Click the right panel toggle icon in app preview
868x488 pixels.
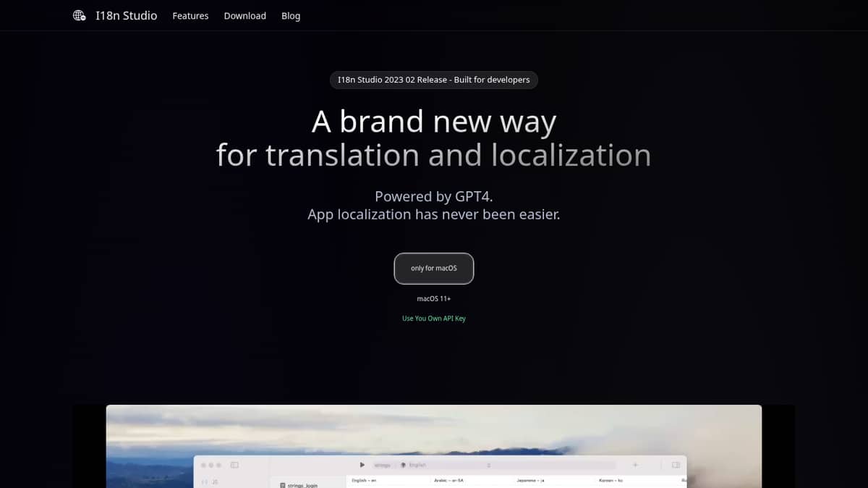point(676,465)
